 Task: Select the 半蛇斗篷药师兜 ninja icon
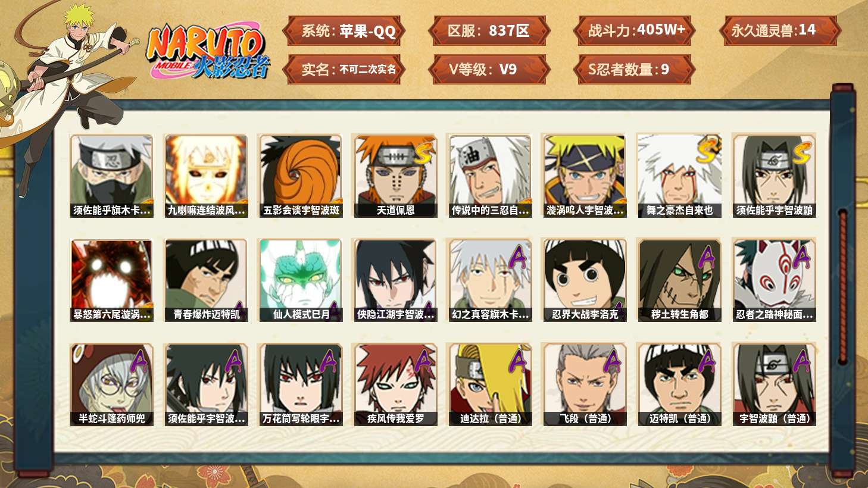point(111,384)
